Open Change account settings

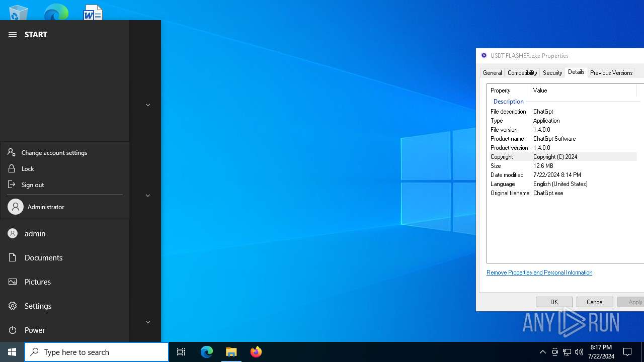click(x=65, y=152)
